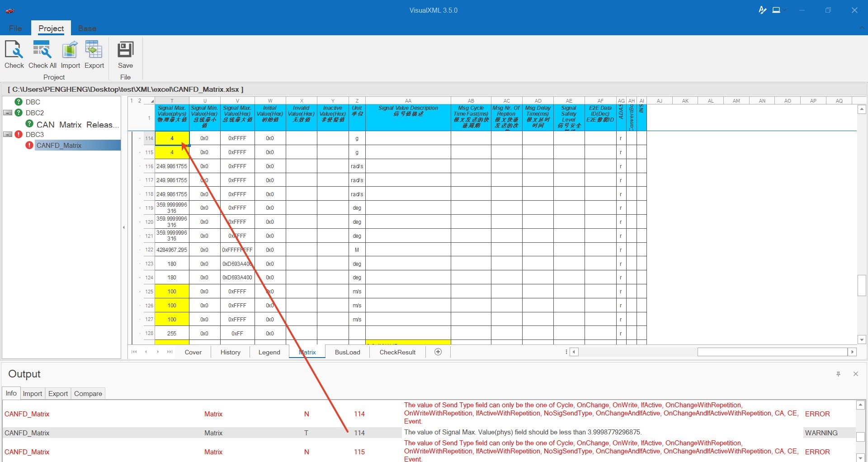This screenshot has height=462, width=868.
Task: Collapse the DBC2 tree node
Action: click(8, 113)
